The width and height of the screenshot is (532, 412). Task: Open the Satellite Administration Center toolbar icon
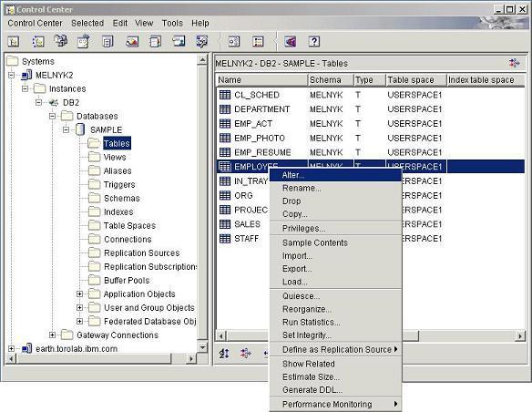(38, 42)
